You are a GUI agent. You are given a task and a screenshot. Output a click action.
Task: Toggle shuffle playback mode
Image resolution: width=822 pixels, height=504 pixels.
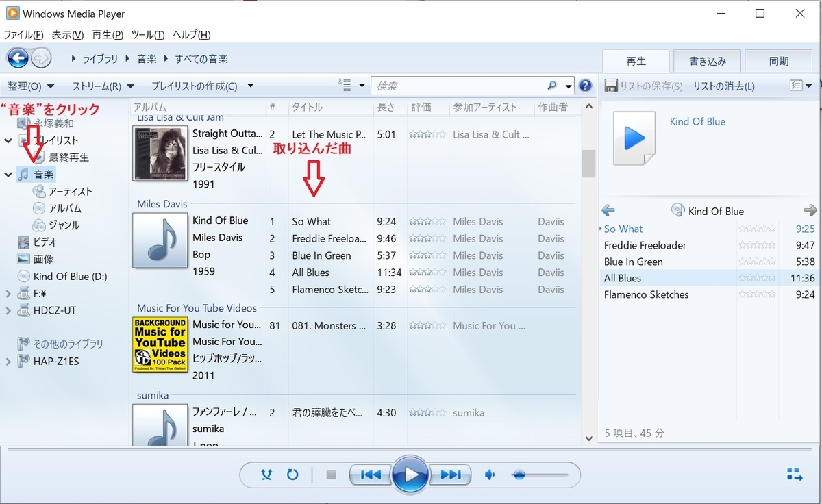267,475
